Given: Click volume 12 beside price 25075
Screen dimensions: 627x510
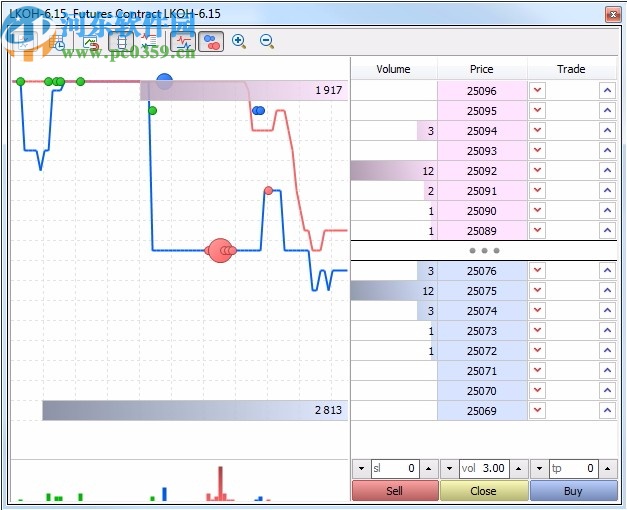Looking at the screenshot, I should tap(394, 291).
